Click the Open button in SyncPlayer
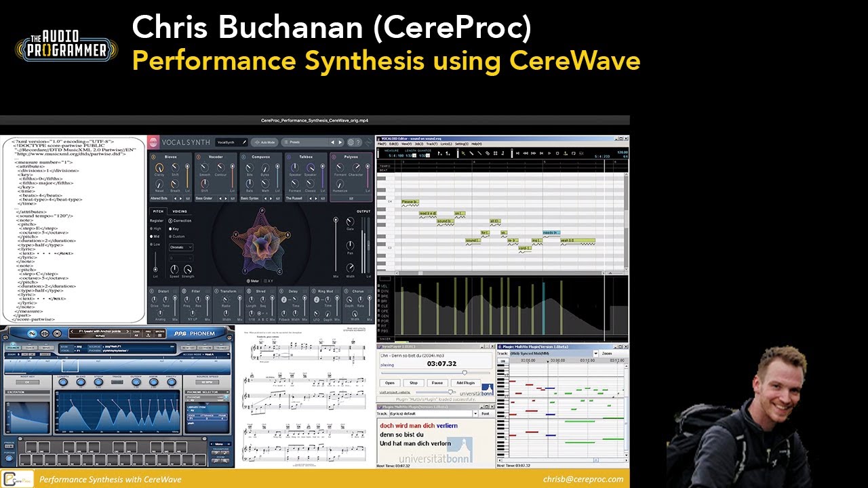This screenshot has width=868, height=488. point(390,383)
